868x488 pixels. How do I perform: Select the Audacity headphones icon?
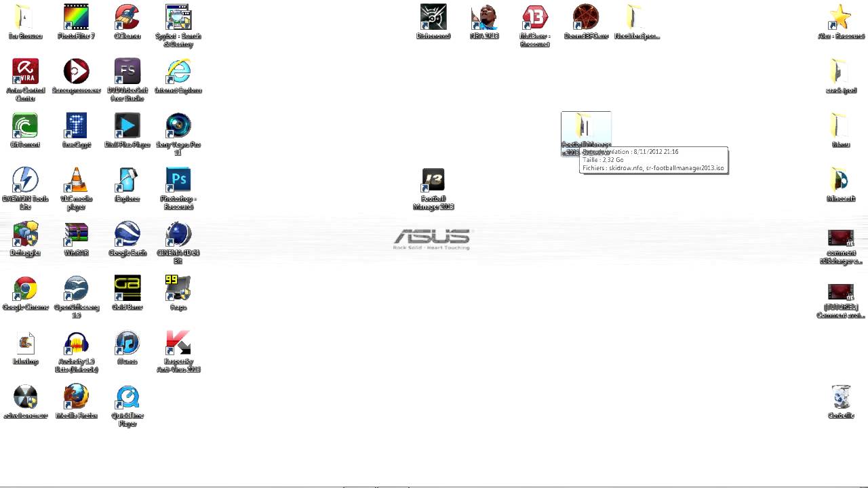pyautogui.click(x=76, y=342)
